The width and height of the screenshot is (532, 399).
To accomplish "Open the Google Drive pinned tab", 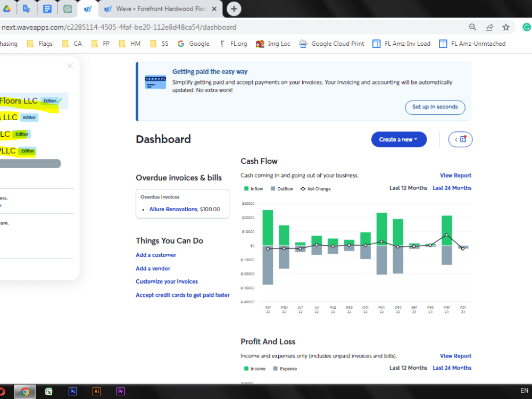I will click(7, 9).
